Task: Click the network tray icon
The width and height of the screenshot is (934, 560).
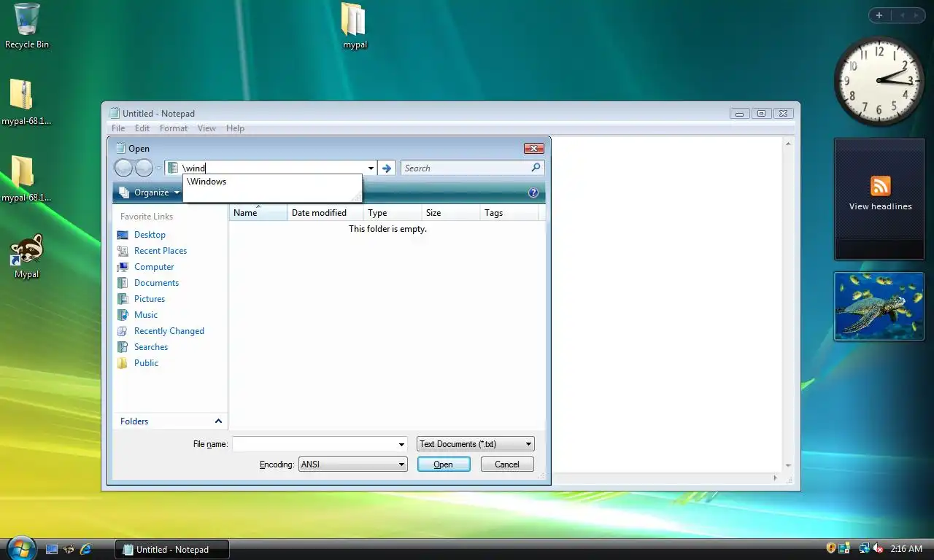Action: [x=865, y=548]
